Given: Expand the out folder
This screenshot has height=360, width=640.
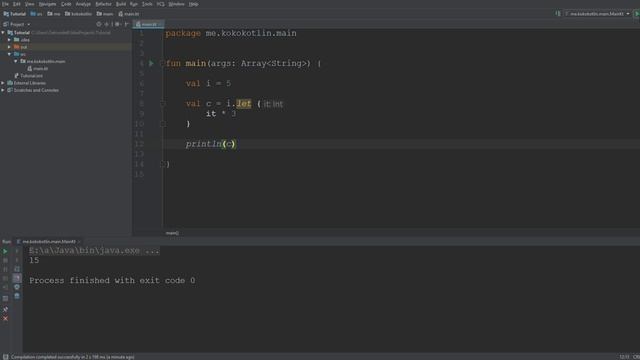Looking at the screenshot, I should (x=9, y=47).
